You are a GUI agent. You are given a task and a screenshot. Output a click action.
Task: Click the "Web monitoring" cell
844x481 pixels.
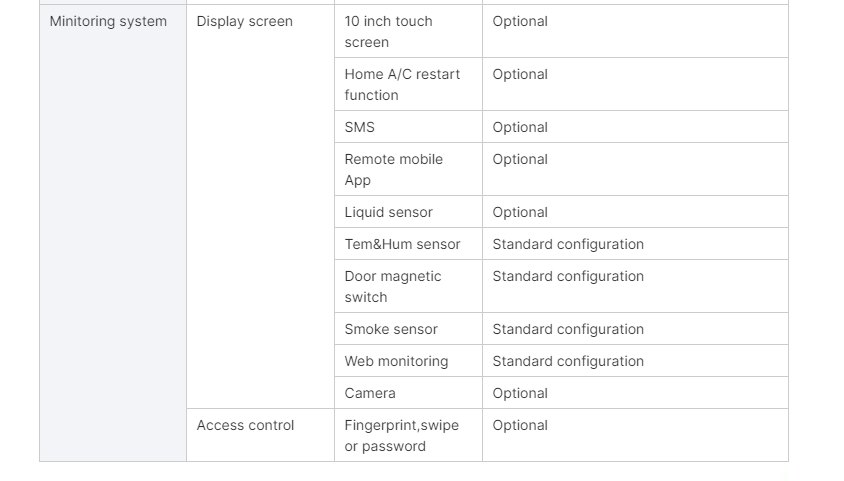click(x=396, y=361)
